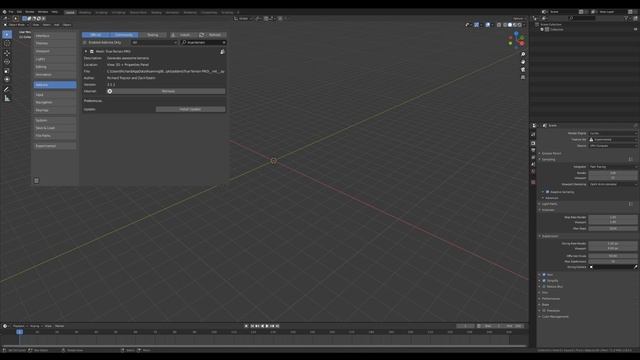The height and width of the screenshot is (360, 640).
Task: Expand the Color Management panel
Action: pos(555,317)
